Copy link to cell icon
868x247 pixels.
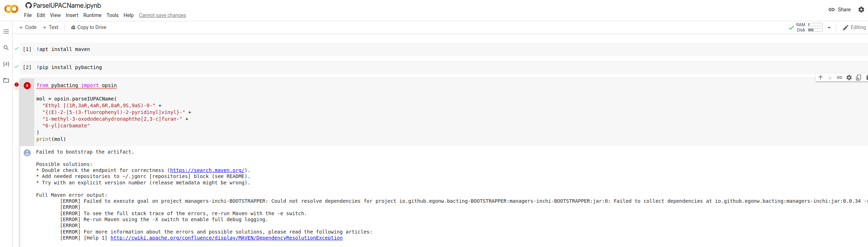tap(840, 77)
